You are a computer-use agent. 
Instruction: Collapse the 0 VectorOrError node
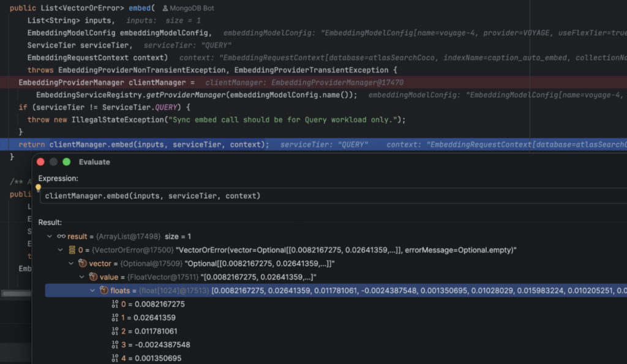click(x=61, y=250)
